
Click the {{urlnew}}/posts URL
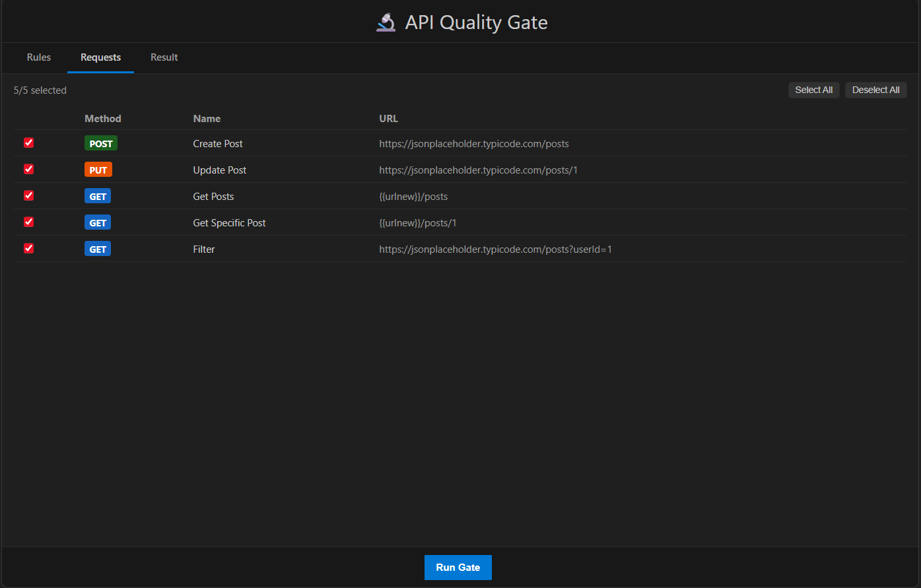coord(413,196)
